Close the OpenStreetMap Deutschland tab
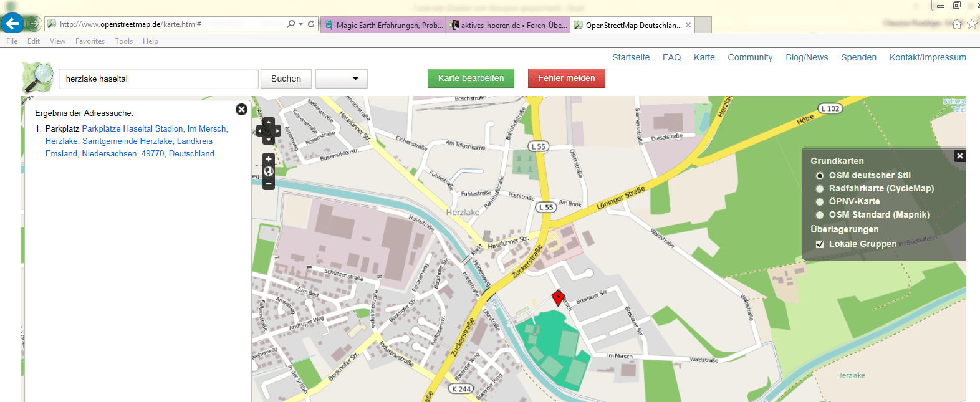980x402 pixels. click(688, 25)
